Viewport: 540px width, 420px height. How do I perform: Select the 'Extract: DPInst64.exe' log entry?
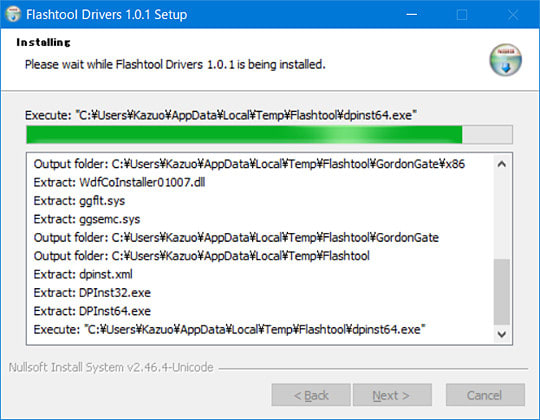coord(92,311)
